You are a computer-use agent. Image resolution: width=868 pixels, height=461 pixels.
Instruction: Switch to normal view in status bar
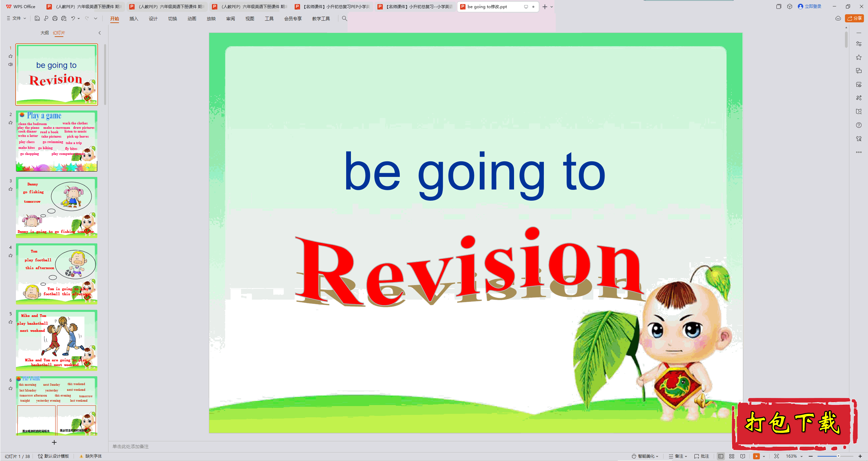pos(721,456)
